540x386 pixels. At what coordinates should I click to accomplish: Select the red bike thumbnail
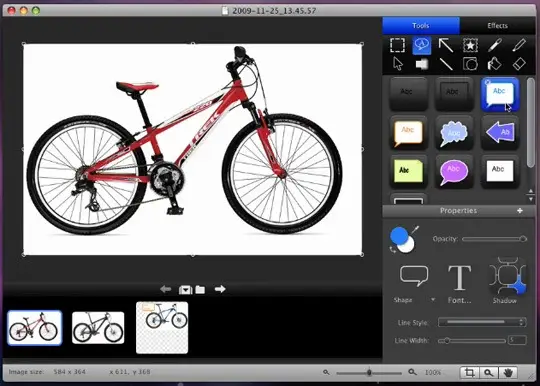tap(34, 327)
